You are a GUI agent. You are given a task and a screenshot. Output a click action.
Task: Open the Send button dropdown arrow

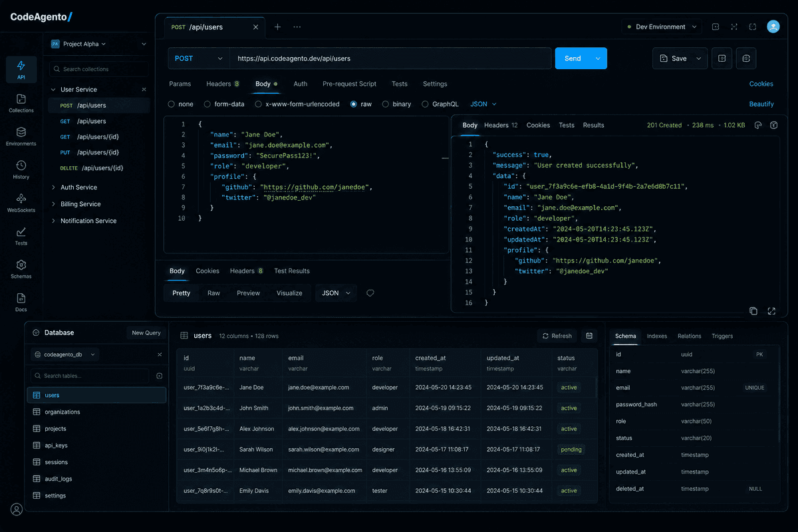(598, 59)
